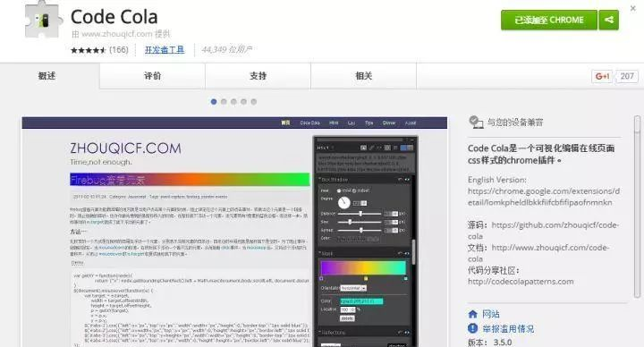Click the share icon button beside 已添加至 CHROME

click(609, 20)
